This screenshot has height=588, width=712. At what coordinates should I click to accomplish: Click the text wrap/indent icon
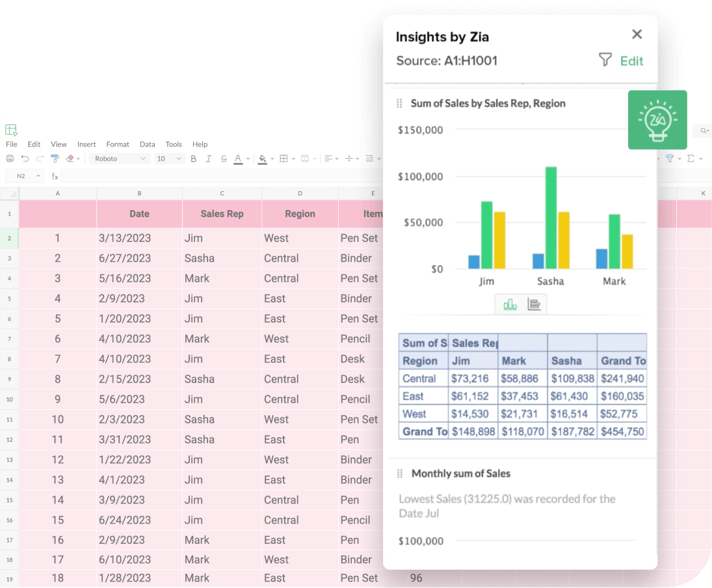(x=369, y=159)
